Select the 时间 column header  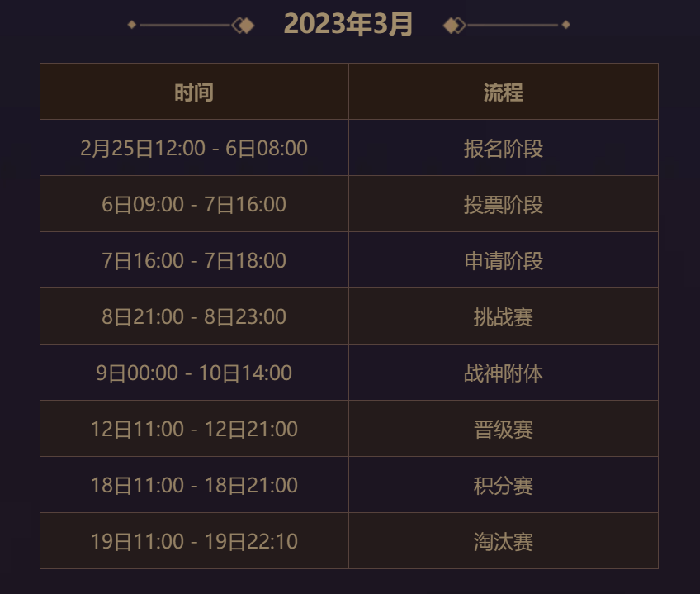point(194,92)
